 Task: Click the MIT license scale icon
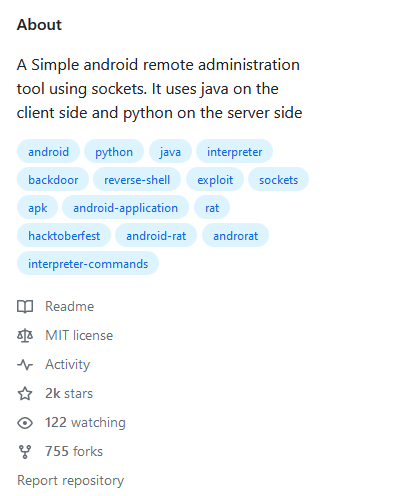pyautogui.click(x=25, y=335)
